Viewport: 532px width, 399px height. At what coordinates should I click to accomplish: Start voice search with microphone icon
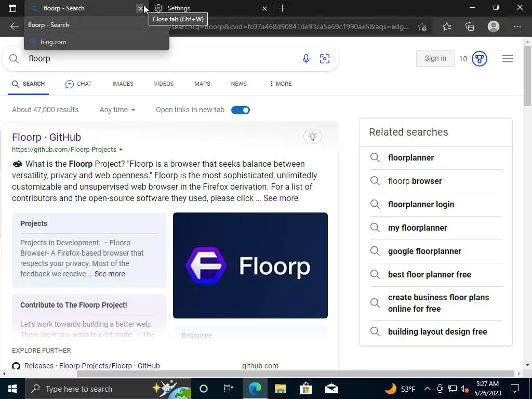pos(305,59)
